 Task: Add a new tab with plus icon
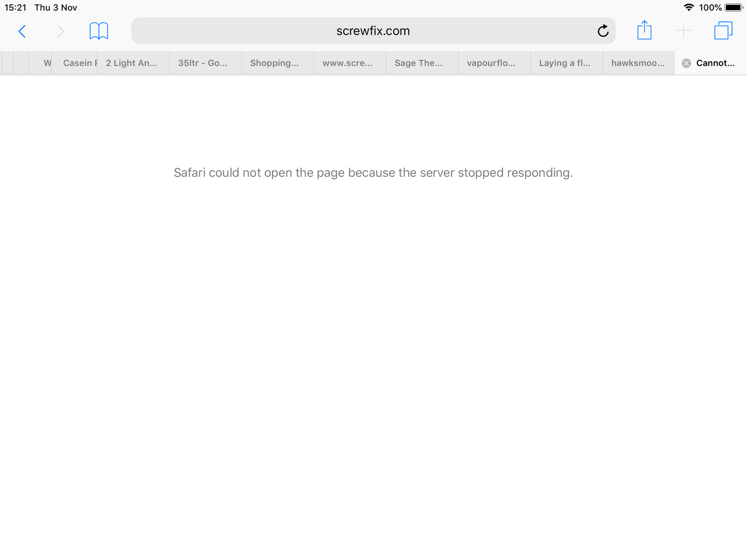683,31
